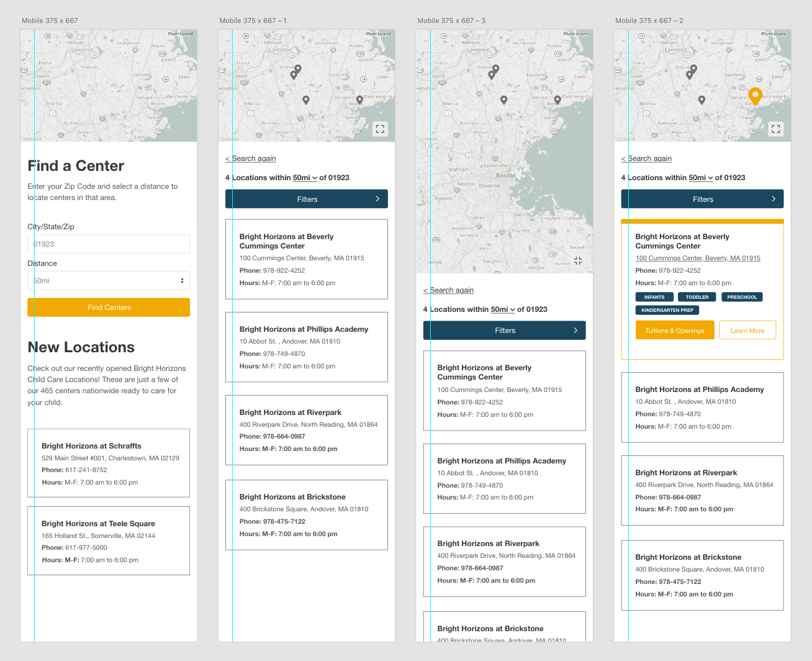Open the 50mi radius dropdown in frame '– 3'
The width and height of the screenshot is (812, 661).
[503, 309]
